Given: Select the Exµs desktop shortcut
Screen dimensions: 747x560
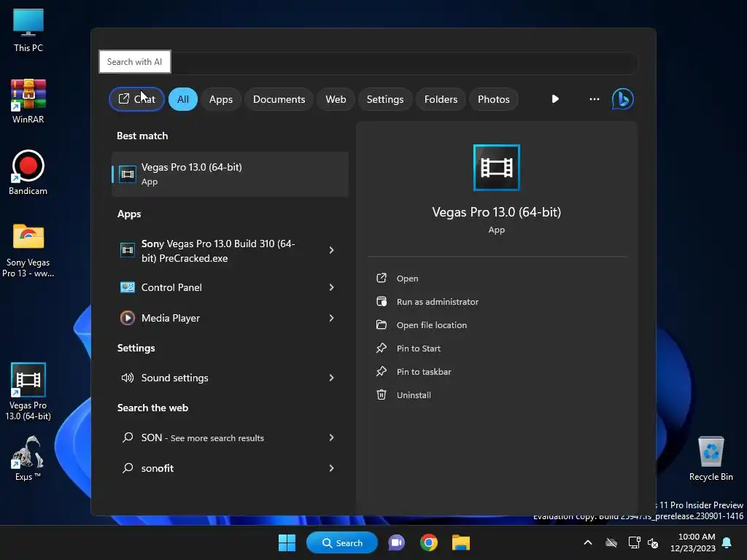Looking at the screenshot, I should click(x=28, y=458).
